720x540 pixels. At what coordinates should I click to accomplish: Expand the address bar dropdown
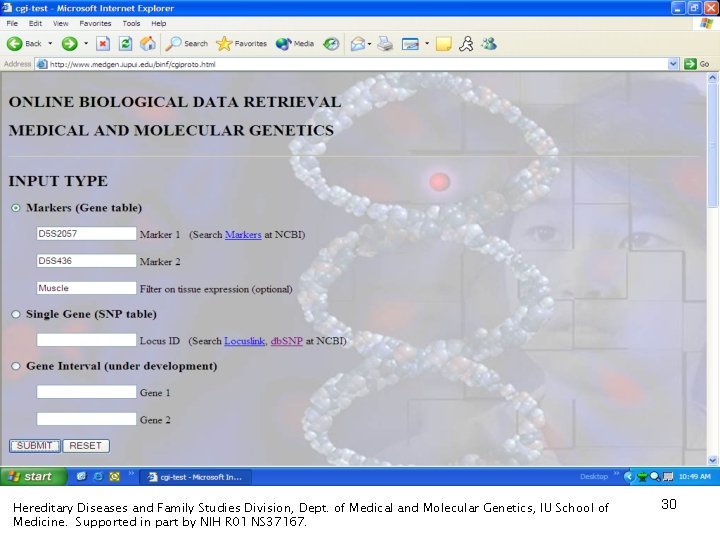[673, 64]
